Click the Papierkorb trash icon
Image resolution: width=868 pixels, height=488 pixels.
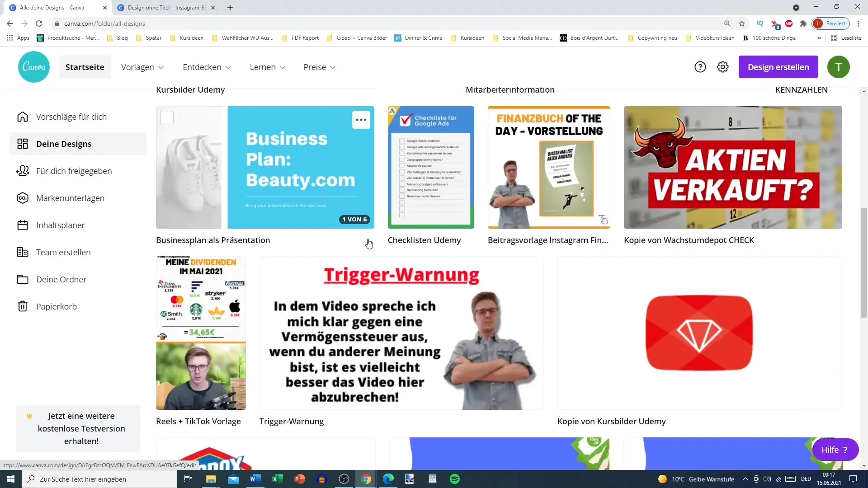pos(23,306)
